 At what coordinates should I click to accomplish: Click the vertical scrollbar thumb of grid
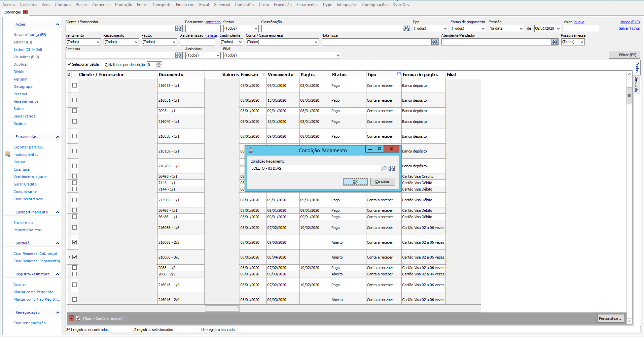629,96
